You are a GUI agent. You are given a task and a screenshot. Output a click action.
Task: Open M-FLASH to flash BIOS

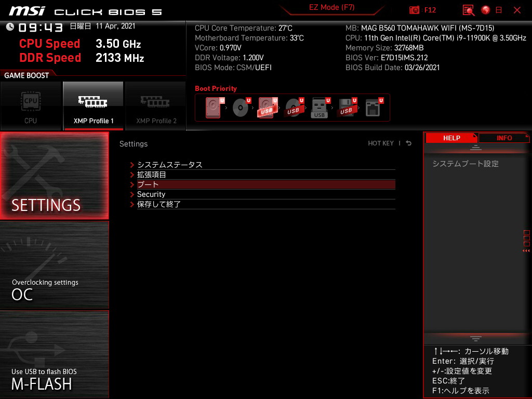[x=54, y=354]
